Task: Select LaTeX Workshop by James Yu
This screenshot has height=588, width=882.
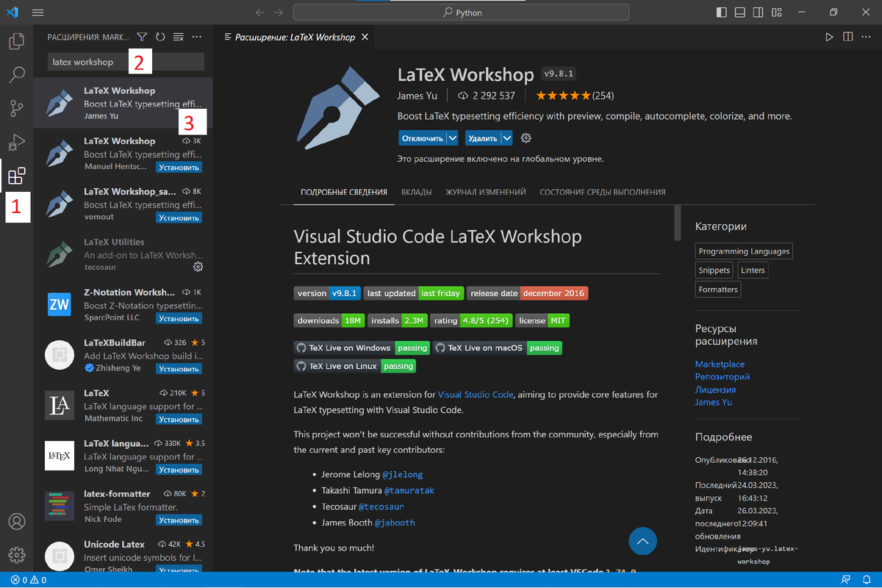Action: 123,104
